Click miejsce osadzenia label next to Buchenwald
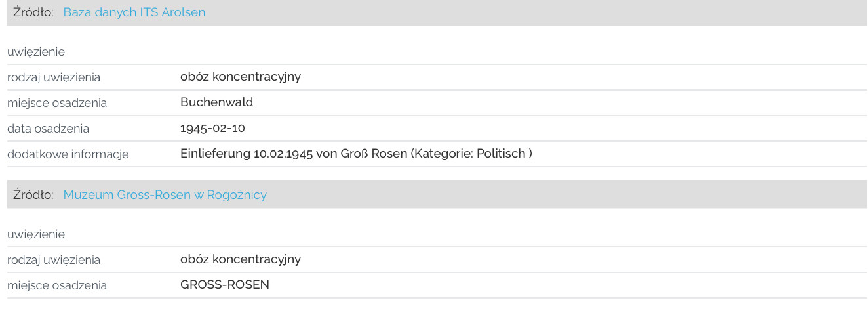Viewport: 868px width, 315px height. click(x=57, y=103)
